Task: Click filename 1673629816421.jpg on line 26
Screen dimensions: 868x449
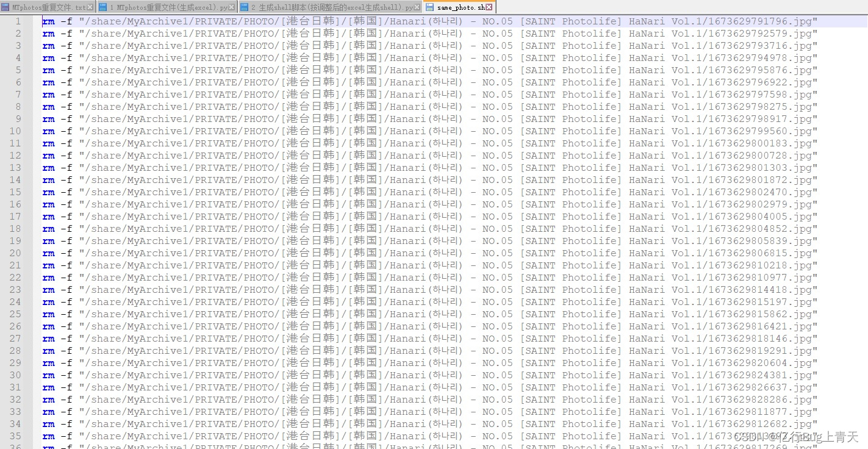Action: [760, 326]
